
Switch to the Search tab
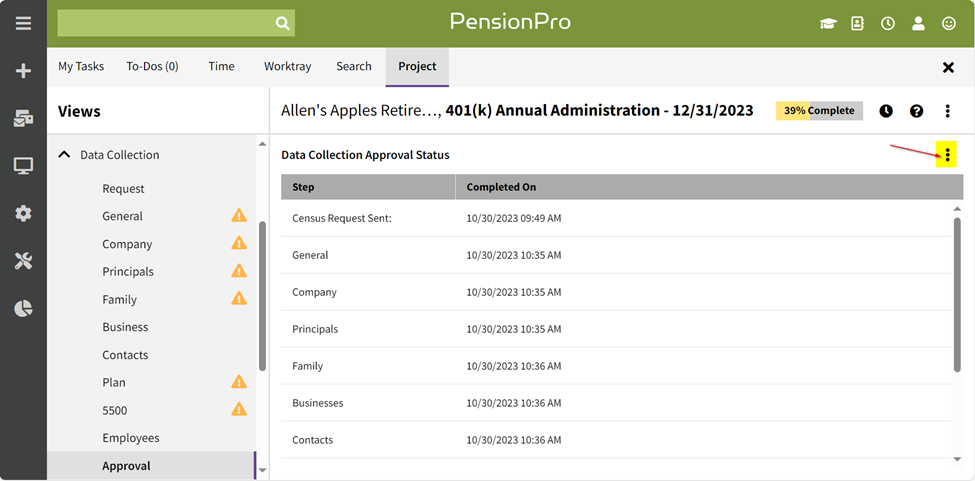[x=354, y=66]
